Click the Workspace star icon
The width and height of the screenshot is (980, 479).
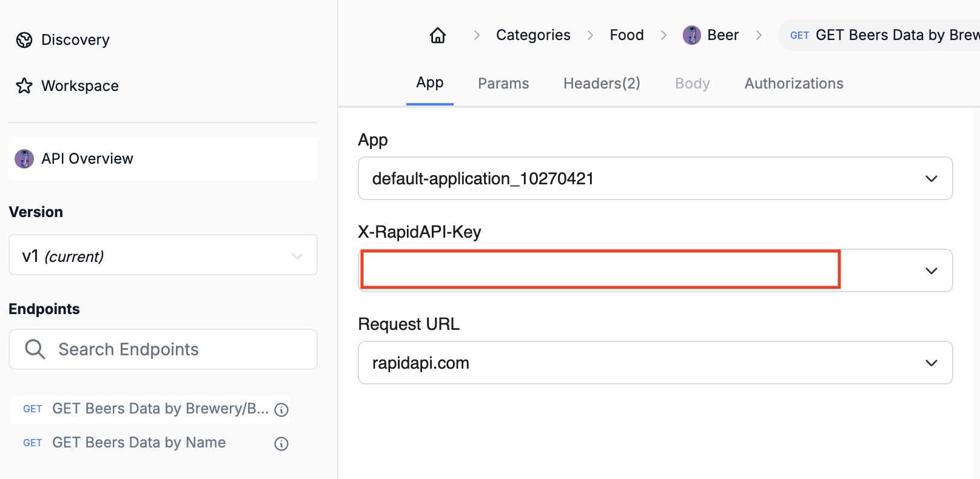pos(24,86)
